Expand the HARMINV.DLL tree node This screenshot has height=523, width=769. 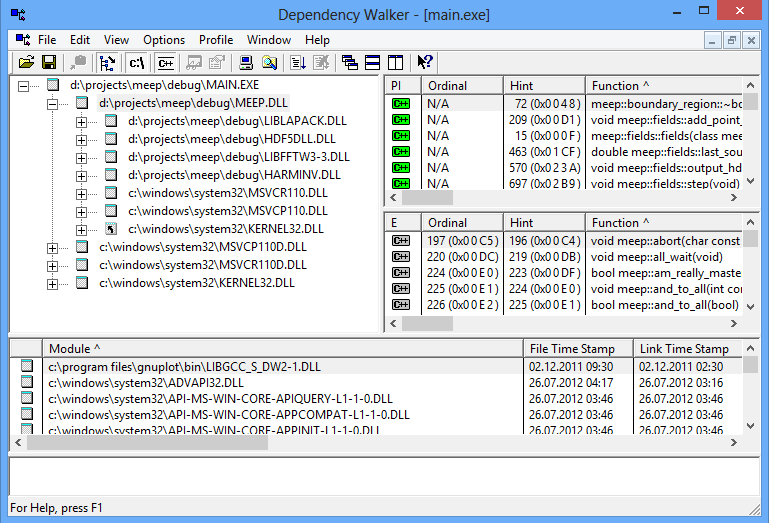coord(82,175)
